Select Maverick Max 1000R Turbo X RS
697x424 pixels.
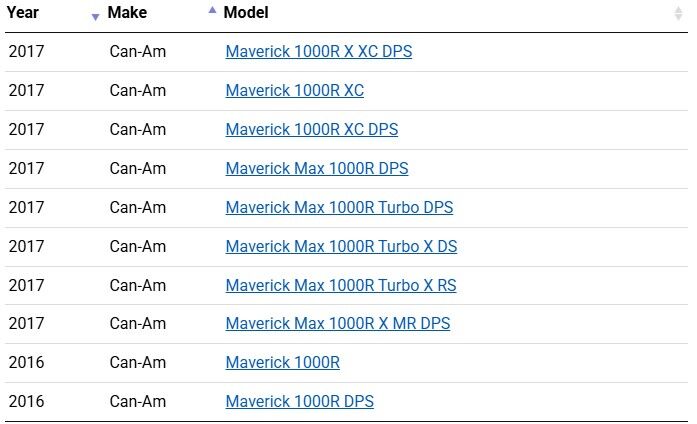tap(340, 285)
